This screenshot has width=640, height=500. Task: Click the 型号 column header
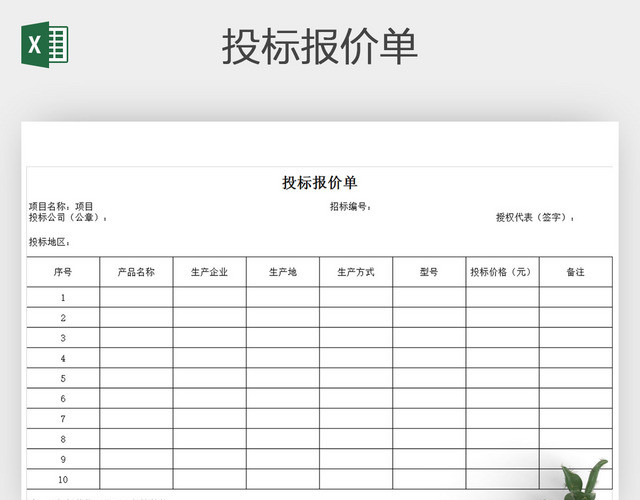(x=429, y=272)
